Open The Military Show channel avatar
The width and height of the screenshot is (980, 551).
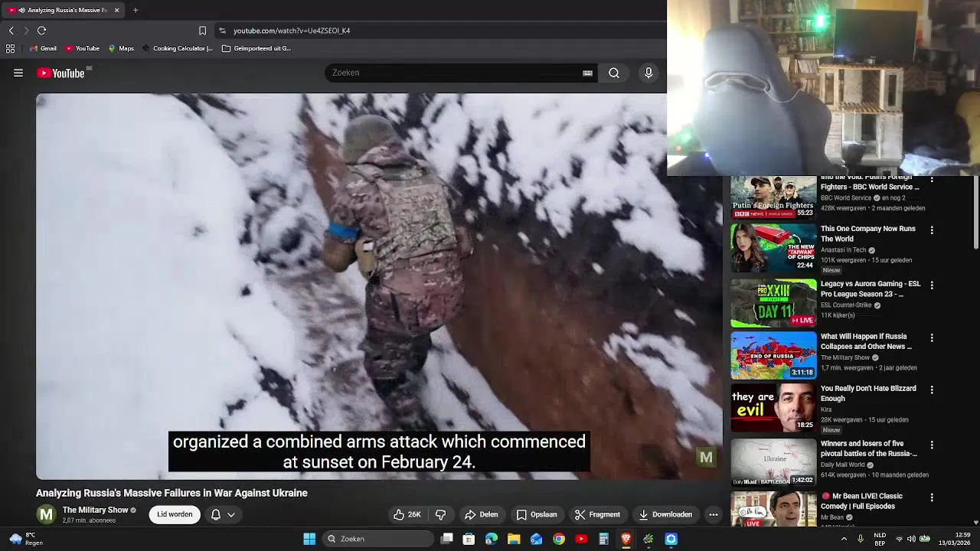tap(47, 514)
